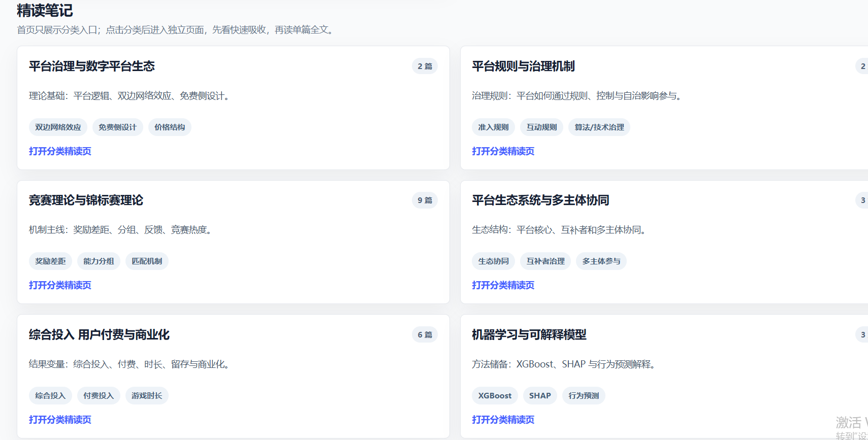Select the 付费投入 tag
This screenshot has width=868, height=440.
[x=99, y=395]
